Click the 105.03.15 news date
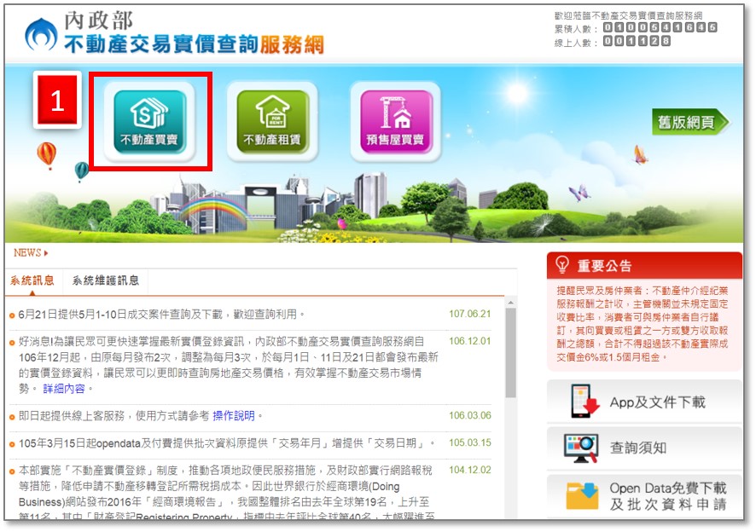 (x=469, y=442)
